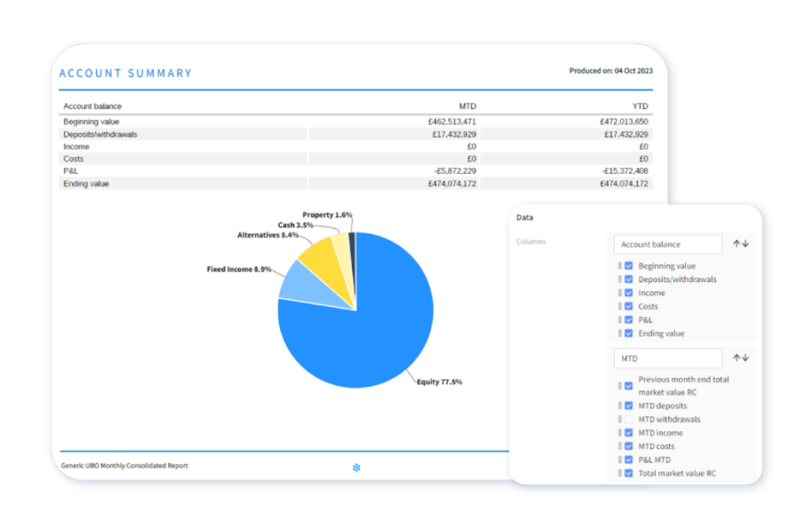Click the down sort arrow next to Account balance
Viewport: 812px width, 529px height.
coord(745,244)
